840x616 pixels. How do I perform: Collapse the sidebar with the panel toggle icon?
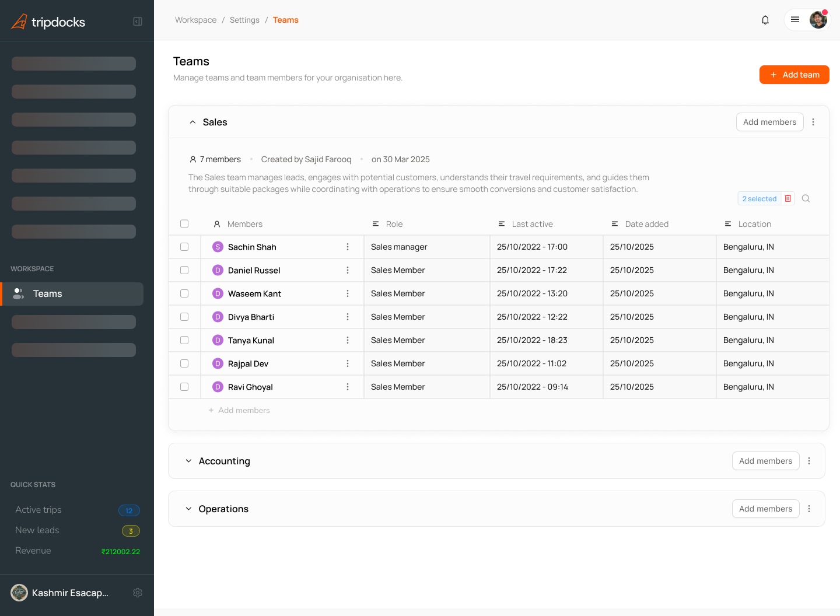(x=138, y=21)
